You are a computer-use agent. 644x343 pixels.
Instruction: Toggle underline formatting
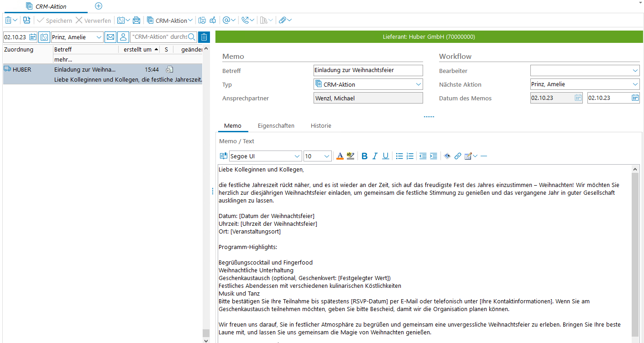coord(386,156)
